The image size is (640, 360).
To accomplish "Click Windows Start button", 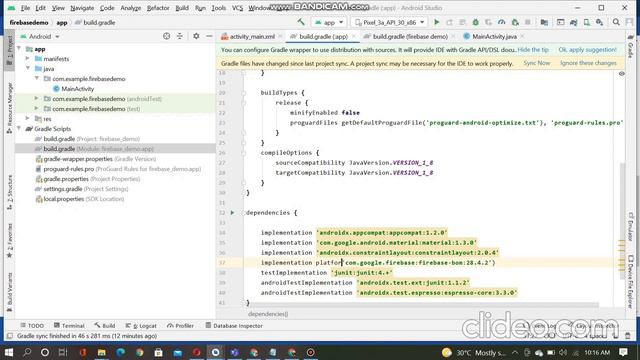I will tap(9, 352).
